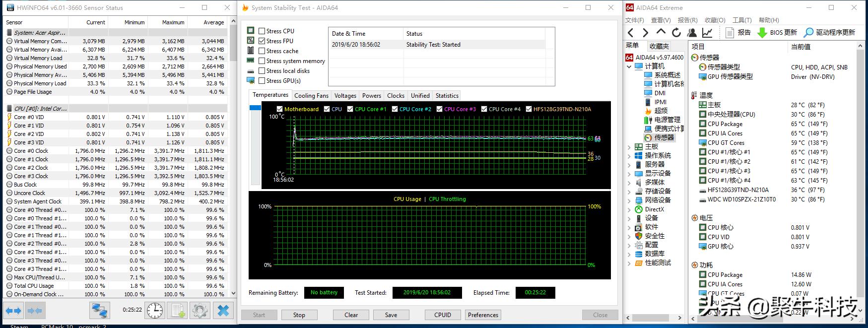Toggle the Motherboard graph legend checkbox
The image size is (868, 328).
(x=279, y=109)
